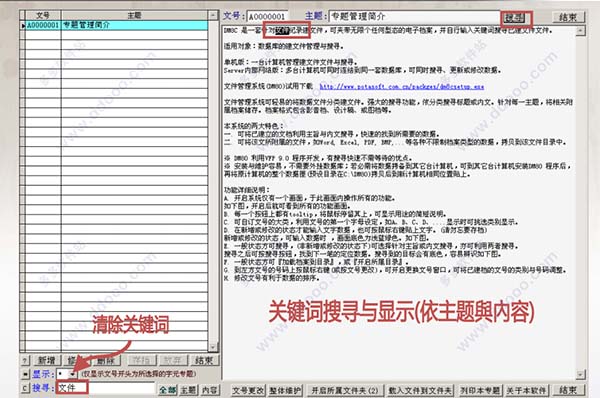Click the record pointer marker beside A0000001
The width and height of the screenshot is (600, 398).
[23, 25]
